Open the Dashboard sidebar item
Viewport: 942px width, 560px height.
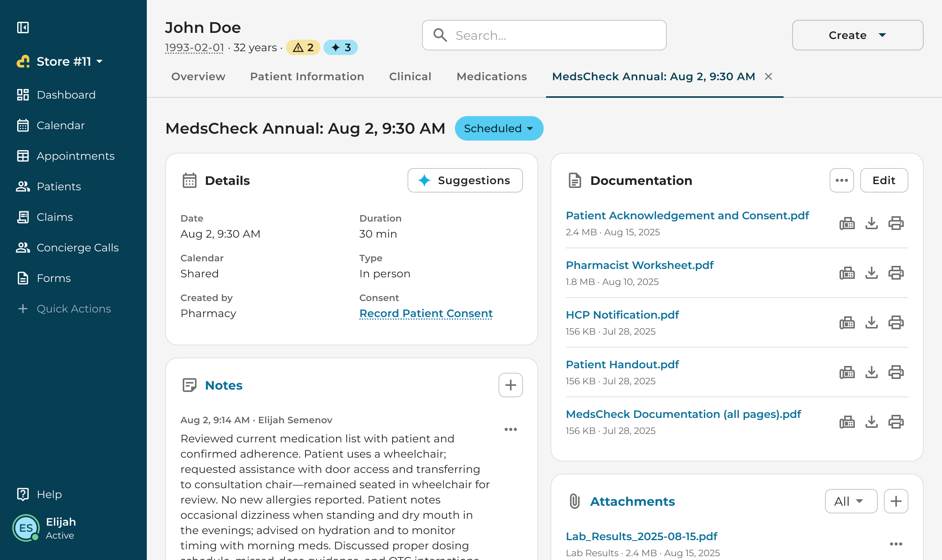pos(56,95)
